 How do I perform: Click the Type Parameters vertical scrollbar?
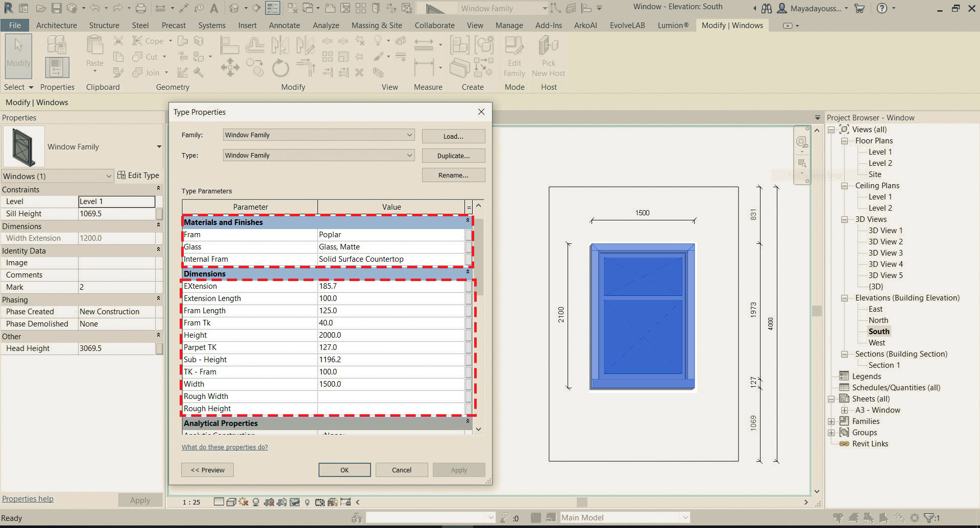pos(478,317)
